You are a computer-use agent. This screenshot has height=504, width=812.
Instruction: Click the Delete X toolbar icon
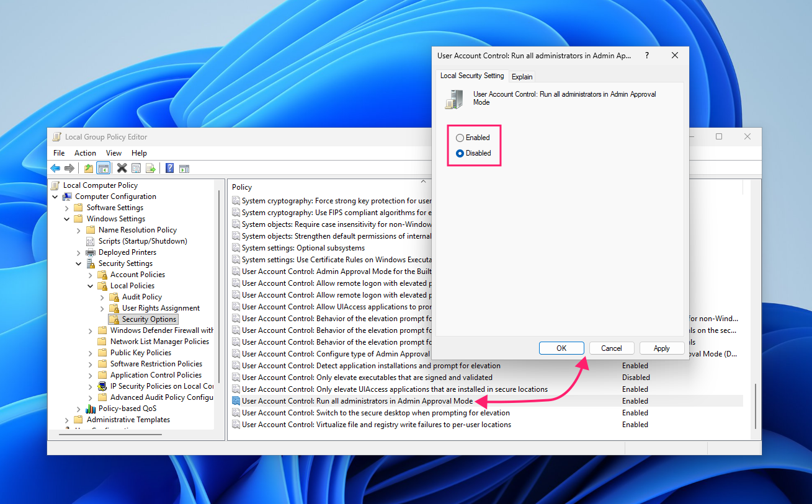coord(122,168)
